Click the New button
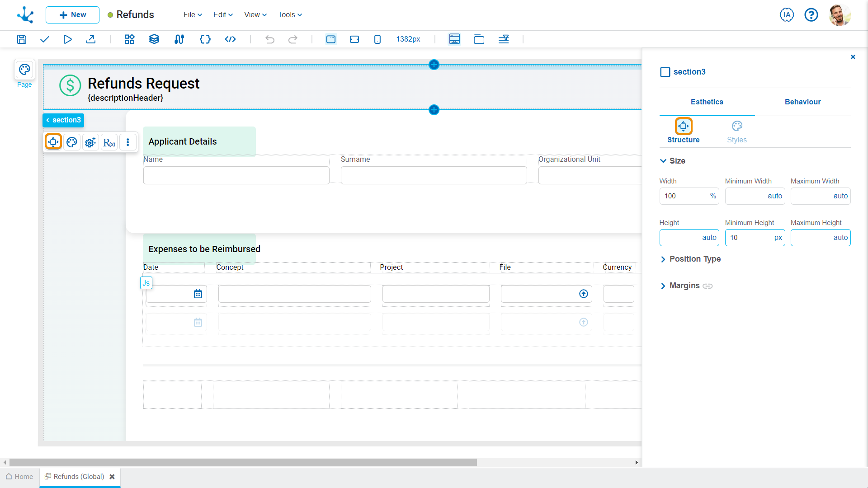Screen dimensions: 868x488 coord(72,15)
